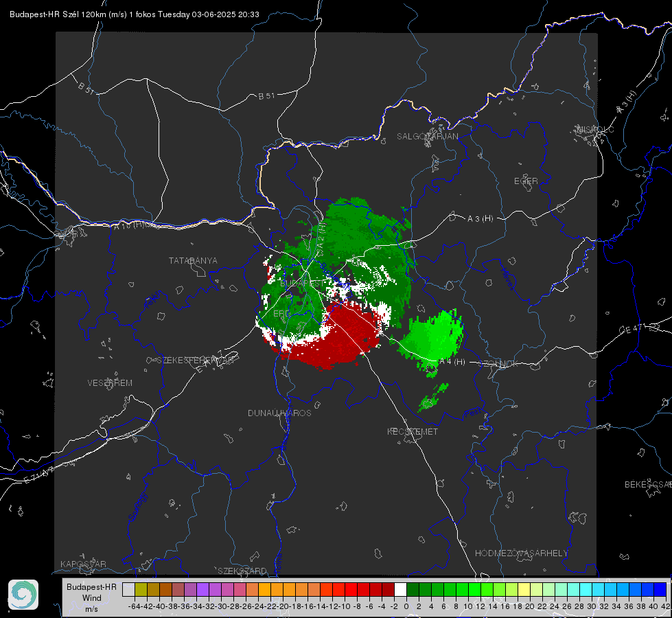
Task: Click the DUNAÚJVÁROS city label
Action: click(279, 413)
